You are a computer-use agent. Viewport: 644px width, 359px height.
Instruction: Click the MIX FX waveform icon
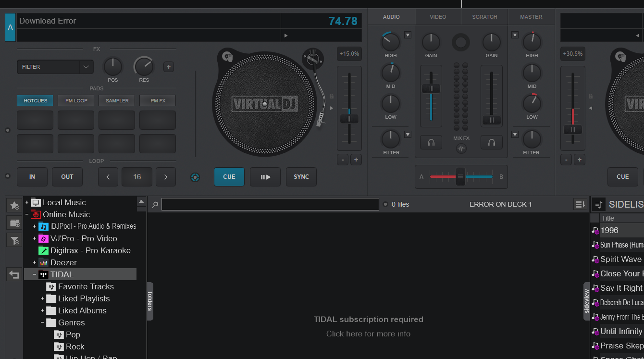461,149
